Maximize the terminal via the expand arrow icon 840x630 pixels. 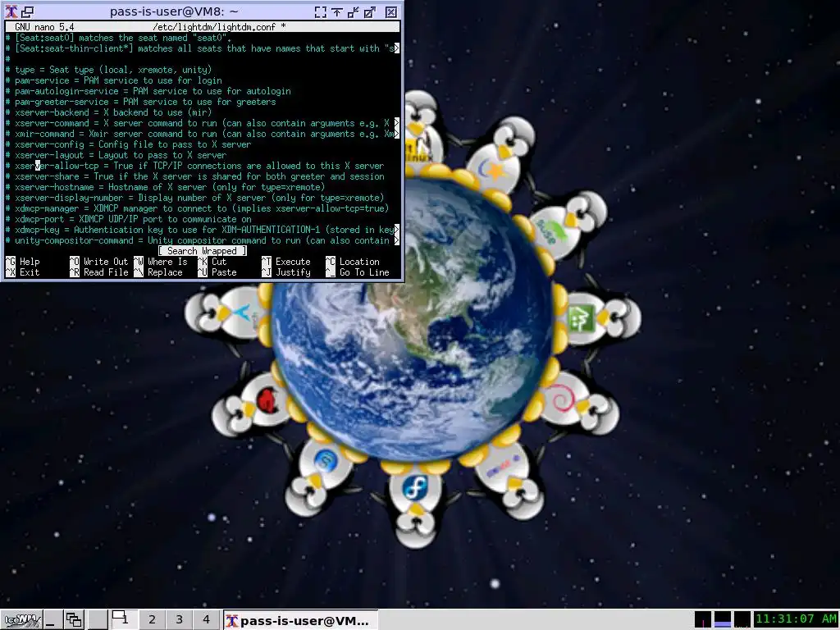pos(370,11)
